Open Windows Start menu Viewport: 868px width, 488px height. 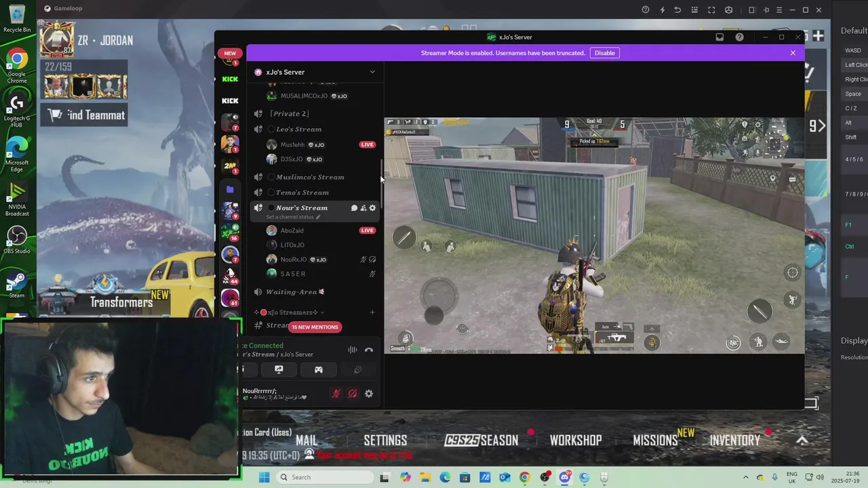pyautogui.click(x=264, y=477)
